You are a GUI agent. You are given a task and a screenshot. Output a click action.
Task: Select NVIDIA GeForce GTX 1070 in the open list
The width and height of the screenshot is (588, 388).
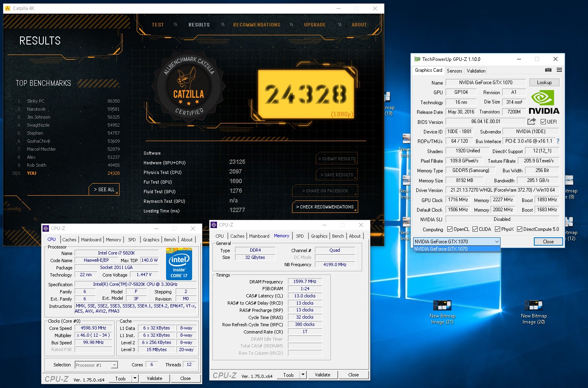pos(457,249)
